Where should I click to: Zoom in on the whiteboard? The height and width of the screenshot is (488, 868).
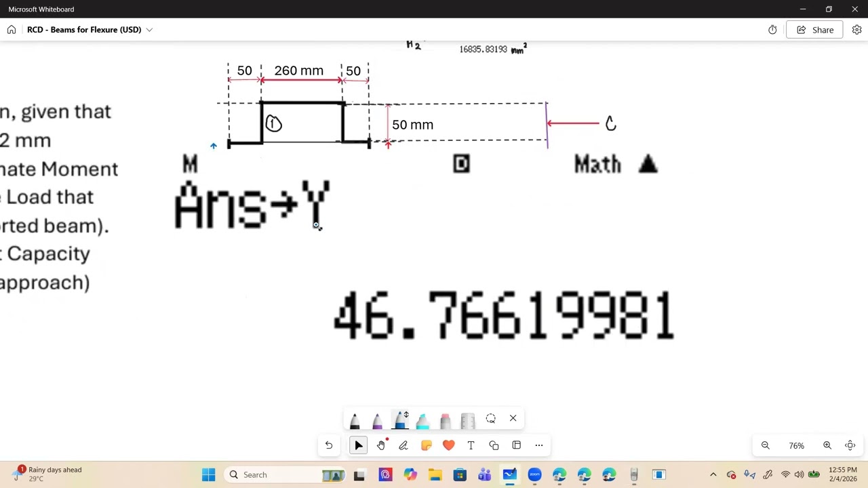coord(827,445)
